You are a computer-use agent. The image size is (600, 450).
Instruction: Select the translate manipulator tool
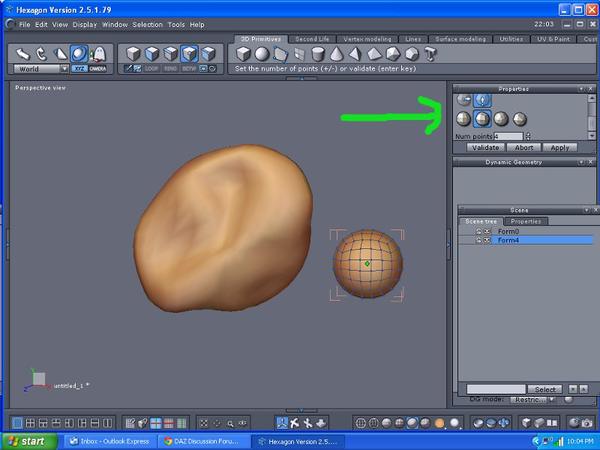tap(22, 54)
